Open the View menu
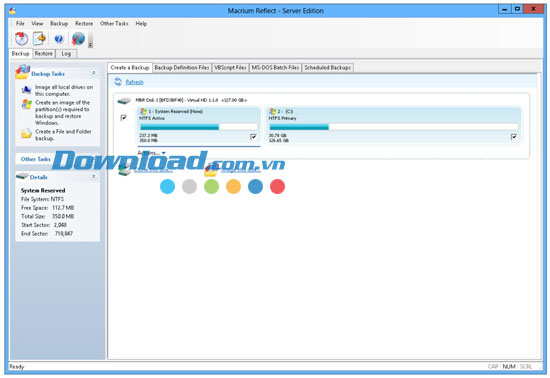550x378 pixels. pyautogui.click(x=37, y=23)
